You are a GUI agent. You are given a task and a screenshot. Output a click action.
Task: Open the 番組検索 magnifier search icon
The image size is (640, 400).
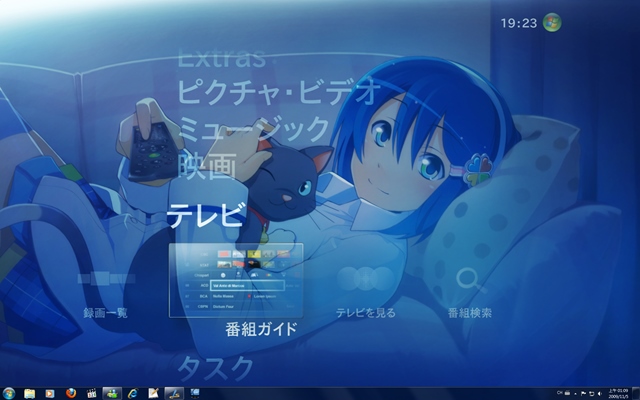471,280
